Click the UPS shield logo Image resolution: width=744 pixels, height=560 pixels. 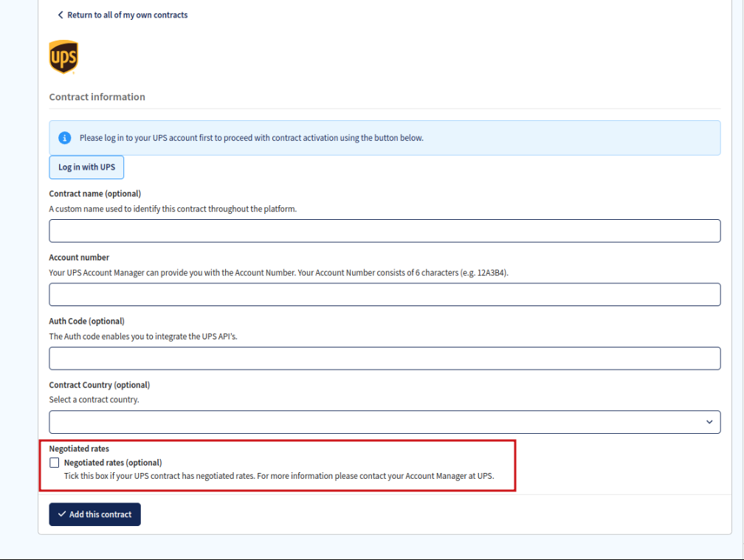click(63, 57)
